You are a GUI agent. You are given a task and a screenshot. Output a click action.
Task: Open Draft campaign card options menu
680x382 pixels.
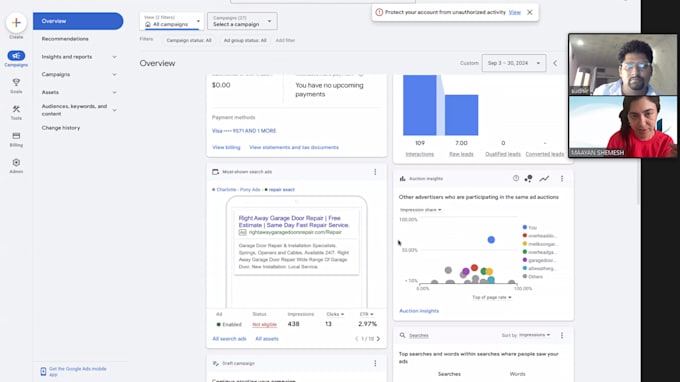(x=375, y=363)
